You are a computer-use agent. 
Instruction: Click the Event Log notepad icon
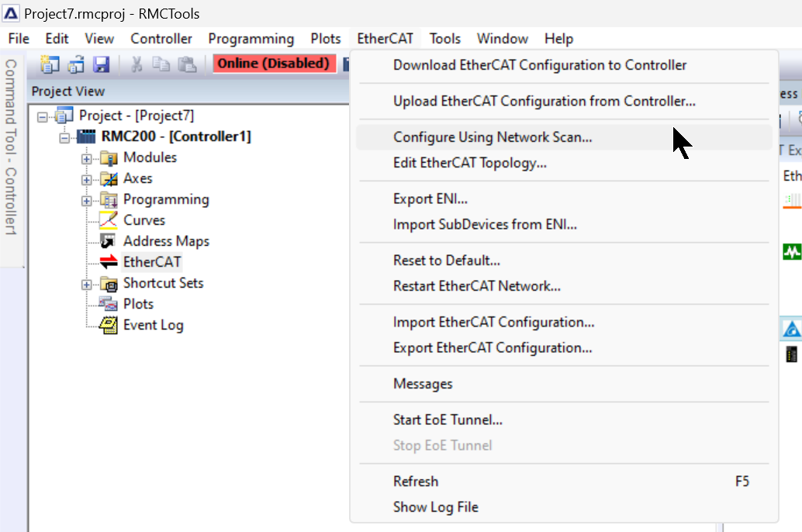click(x=109, y=326)
